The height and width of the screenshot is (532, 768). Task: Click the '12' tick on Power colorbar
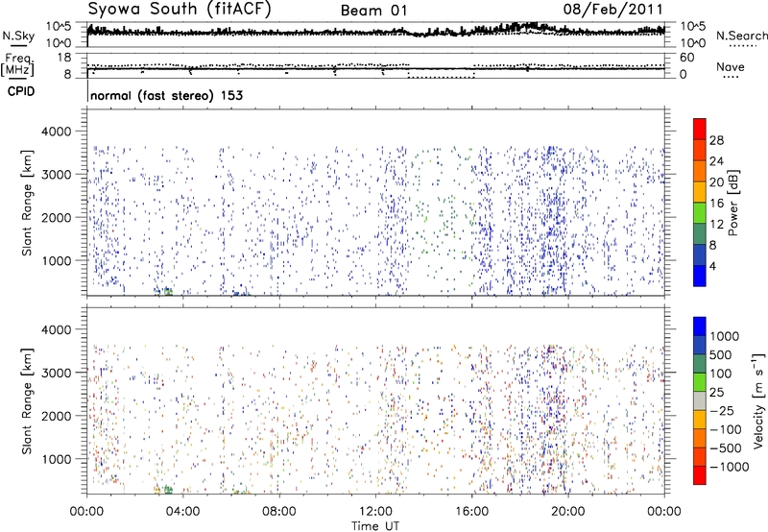pyautogui.click(x=716, y=225)
